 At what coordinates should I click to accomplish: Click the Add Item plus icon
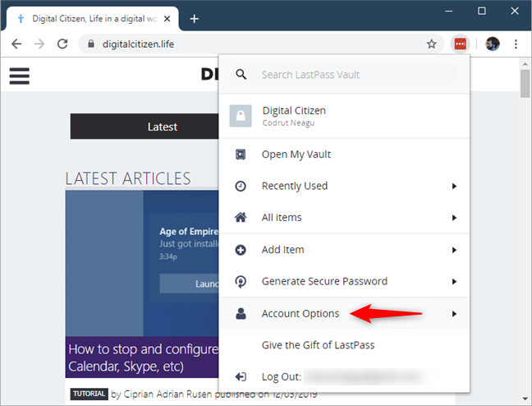coord(241,250)
